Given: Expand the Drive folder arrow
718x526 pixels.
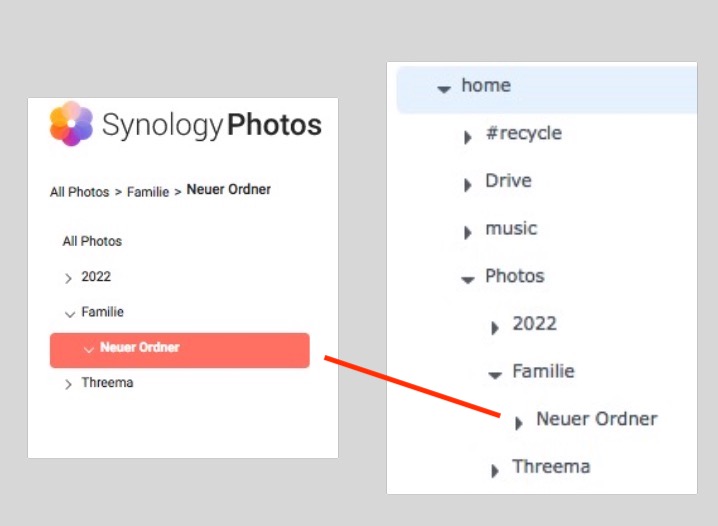Looking at the screenshot, I should click(x=467, y=185).
